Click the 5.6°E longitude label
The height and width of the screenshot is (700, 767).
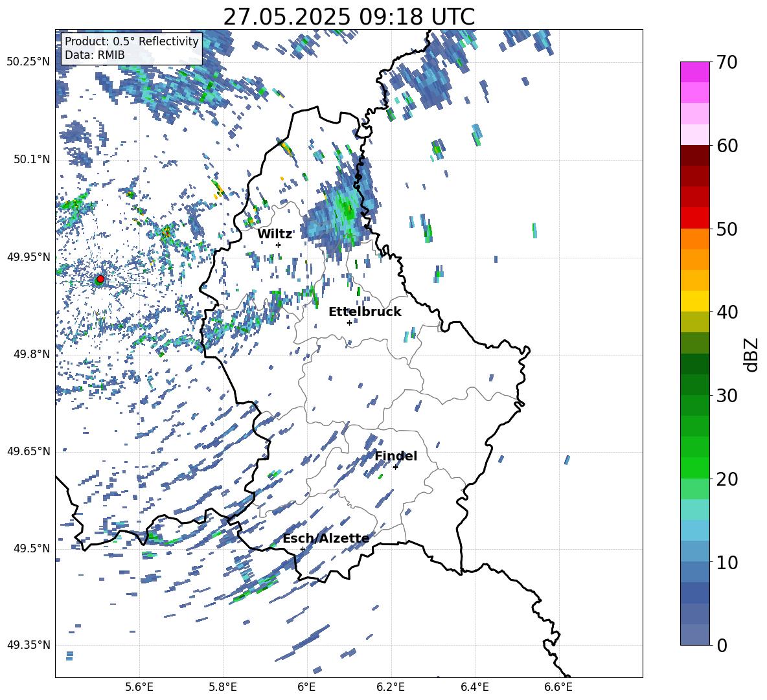(139, 687)
